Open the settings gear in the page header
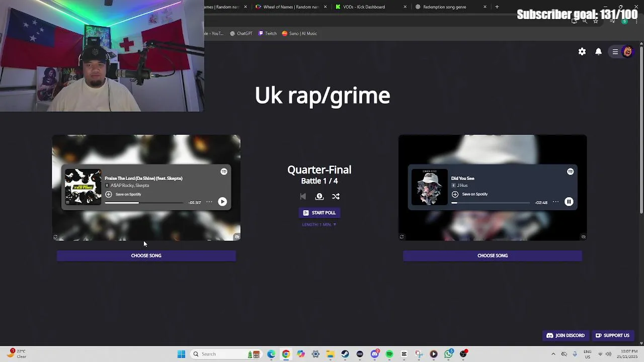The width and height of the screenshot is (644, 362). pyautogui.click(x=582, y=52)
